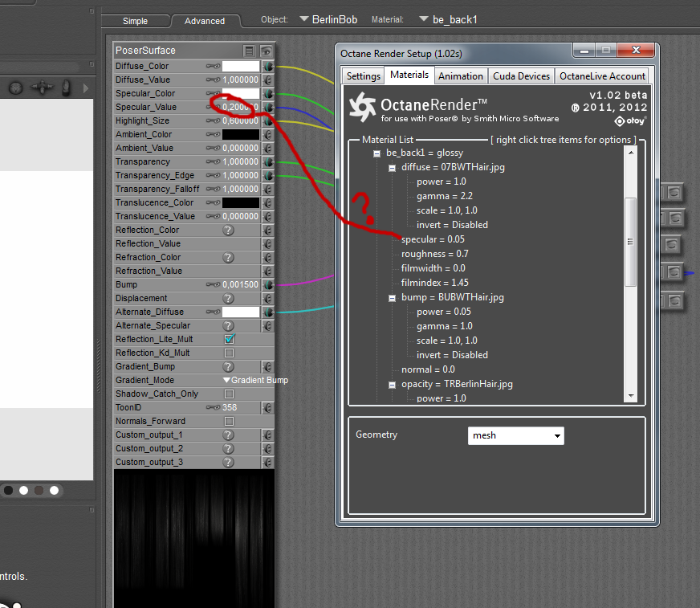The height and width of the screenshot is (608, 700).
Task: Enable the Shadow_Catch_Only checkbox
Action: [230, 394]
